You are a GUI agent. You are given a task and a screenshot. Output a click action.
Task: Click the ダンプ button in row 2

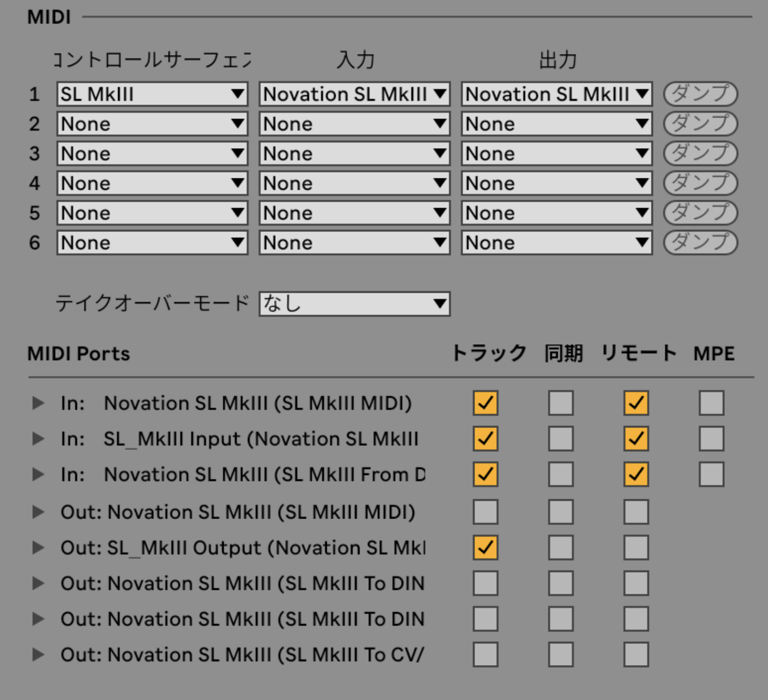pos(700,124)
